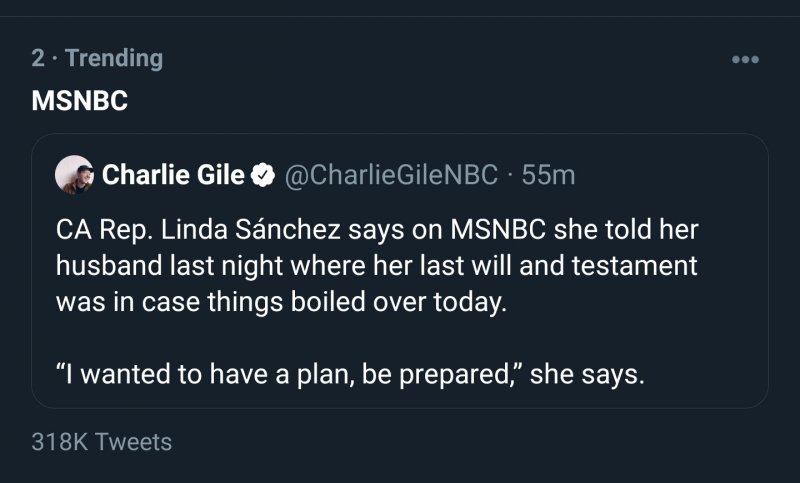Click the trend rank number 2
The image size is (800, 483).
pyautogui.click(x=37, y=58)
